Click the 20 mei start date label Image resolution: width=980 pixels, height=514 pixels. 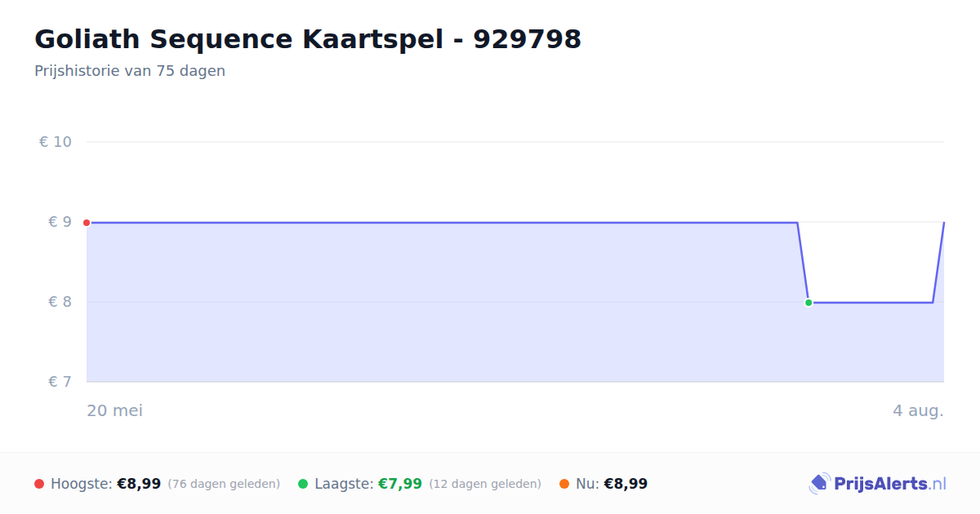(x=115, y=410)
